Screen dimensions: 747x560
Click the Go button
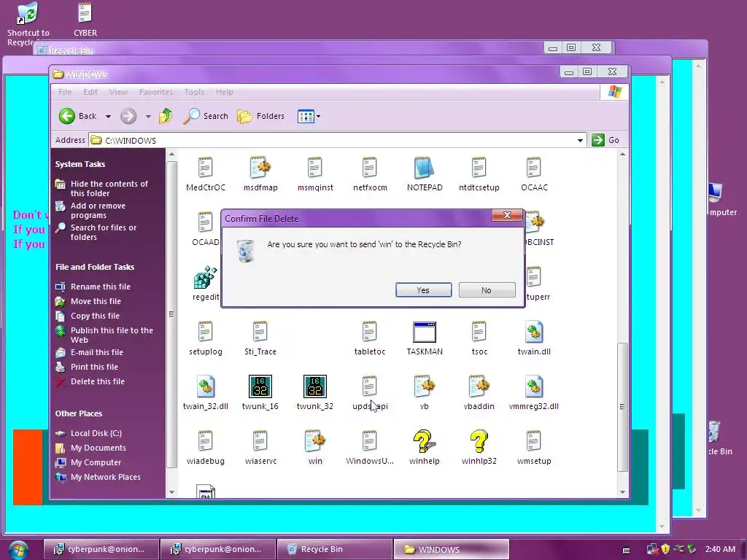tap(605, 140)
